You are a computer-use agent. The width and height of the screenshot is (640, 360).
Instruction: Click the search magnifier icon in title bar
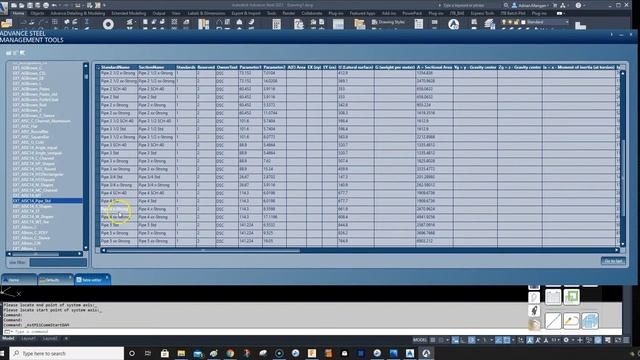tap(506, 5)
